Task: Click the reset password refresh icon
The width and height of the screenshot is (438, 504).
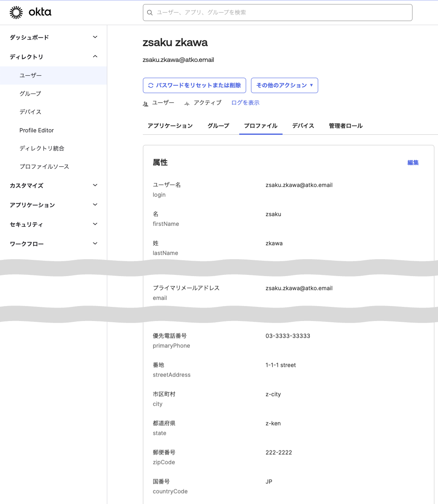Action: [x=151, y=85]
